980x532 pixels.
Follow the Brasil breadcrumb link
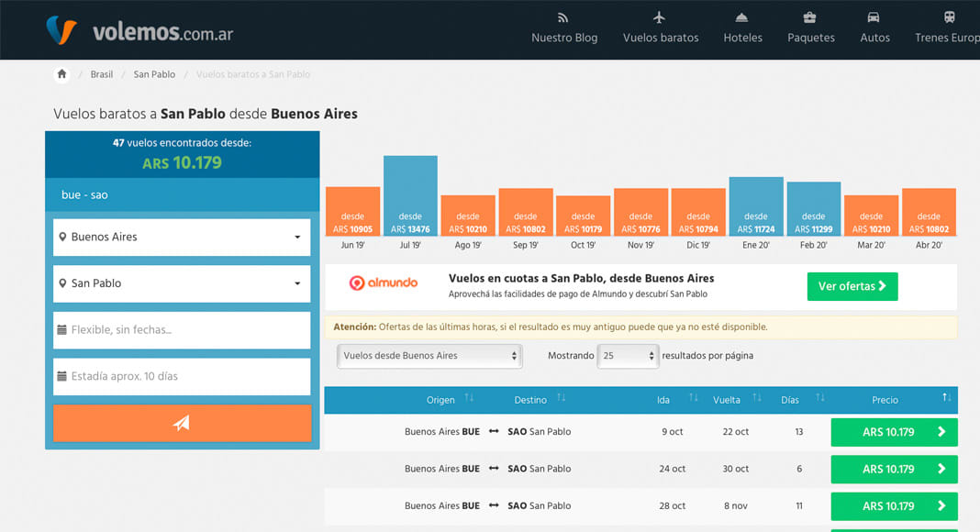click(x=101, y=74)
